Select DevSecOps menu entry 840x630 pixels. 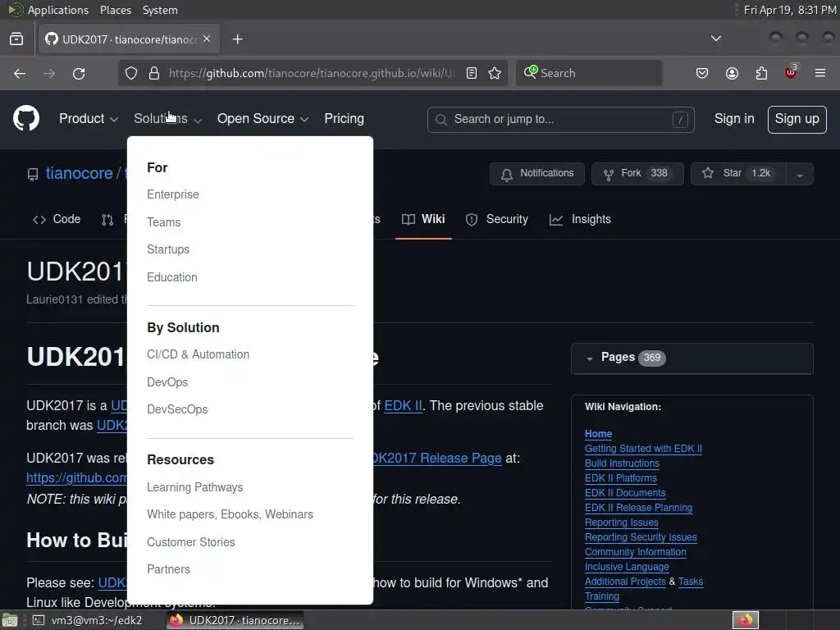(x=177, y=409)
